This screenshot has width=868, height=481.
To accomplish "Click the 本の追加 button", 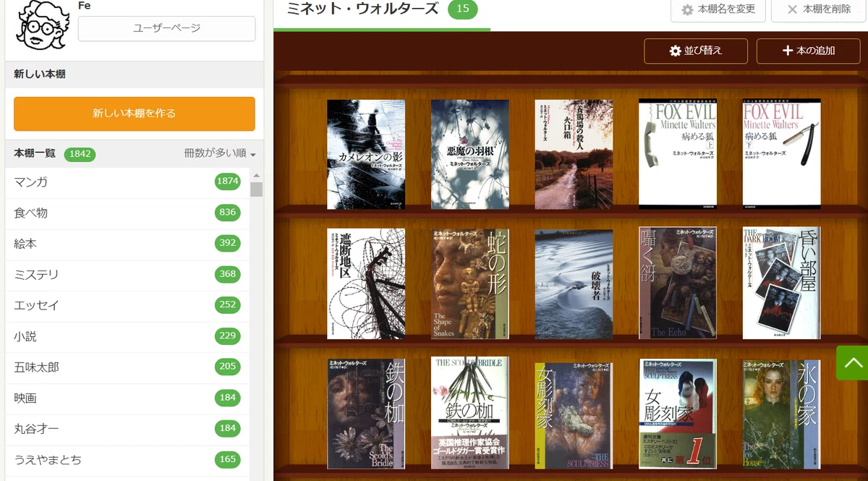I will 808,51.
